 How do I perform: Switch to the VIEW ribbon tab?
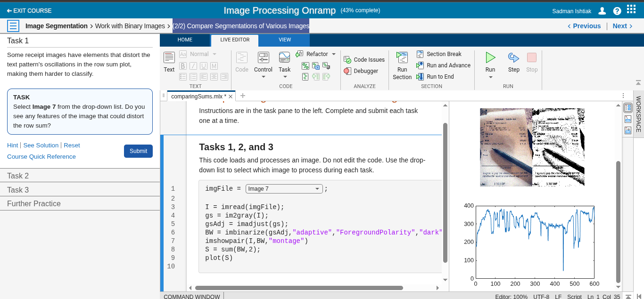click(285, 40)
